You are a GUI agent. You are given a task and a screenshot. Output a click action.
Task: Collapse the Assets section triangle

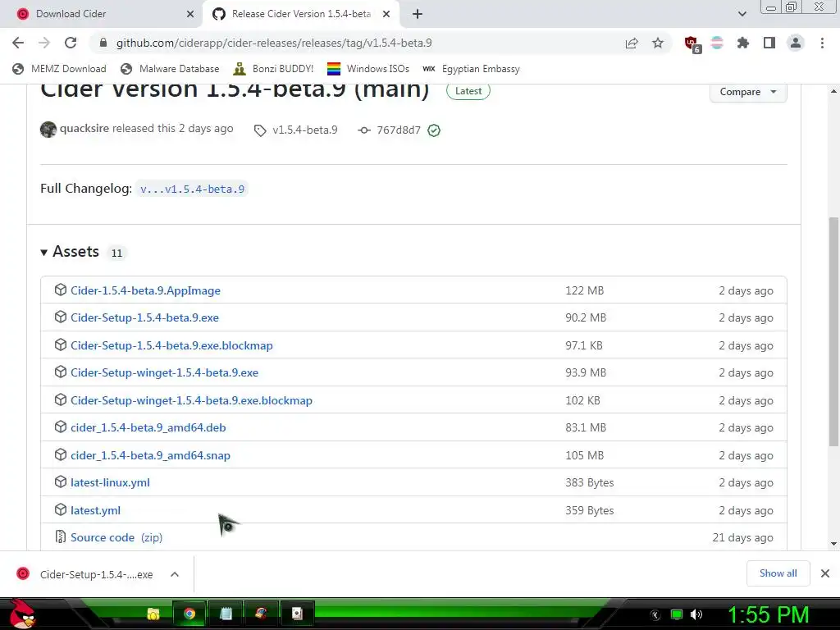pos(44,253)
